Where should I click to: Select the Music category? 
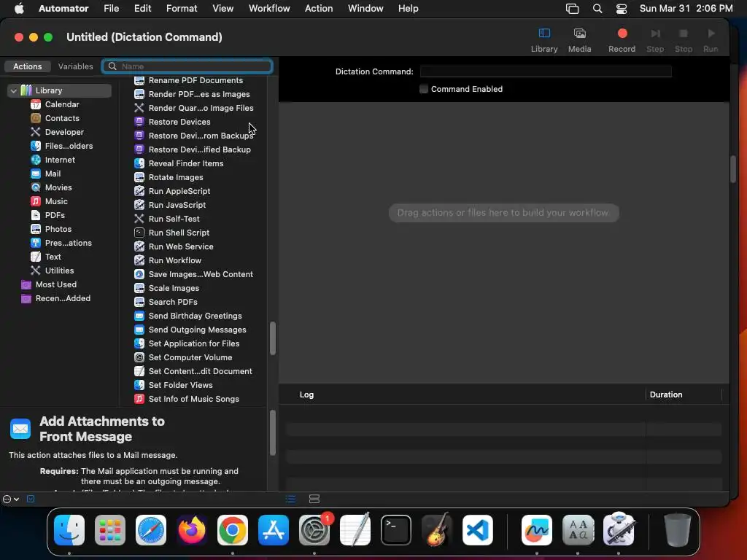click(56, 201)
